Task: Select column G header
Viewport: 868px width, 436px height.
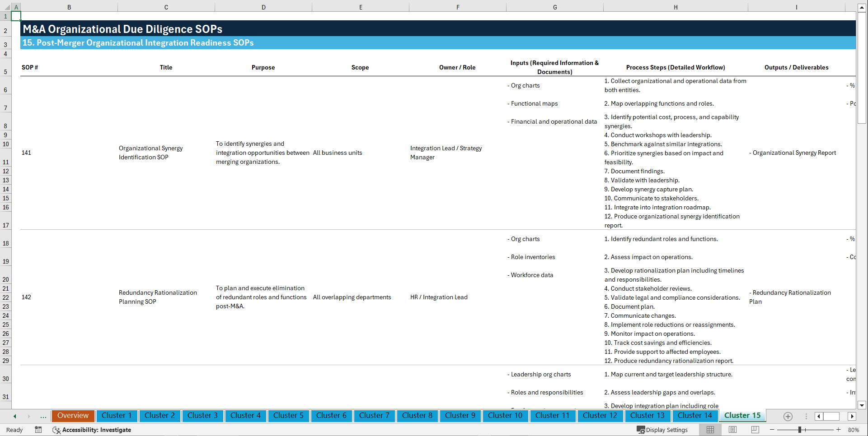Action: 554,7
